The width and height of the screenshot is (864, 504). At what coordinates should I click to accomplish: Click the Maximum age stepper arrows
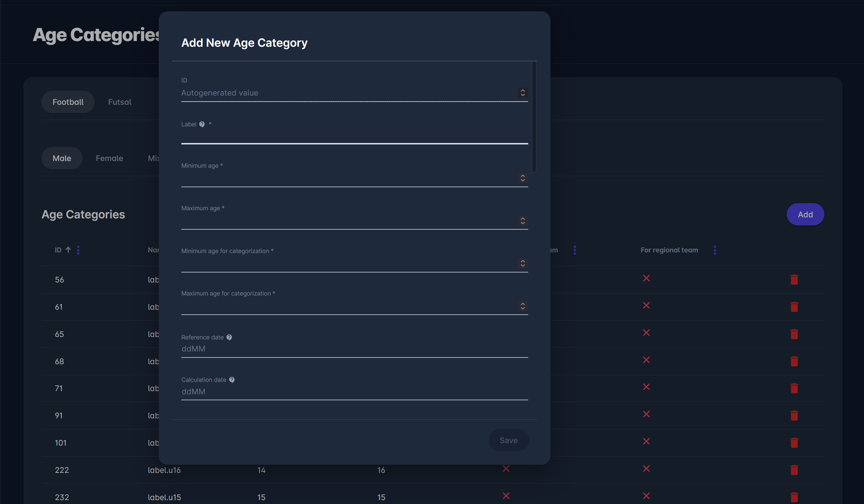(523, 221)
